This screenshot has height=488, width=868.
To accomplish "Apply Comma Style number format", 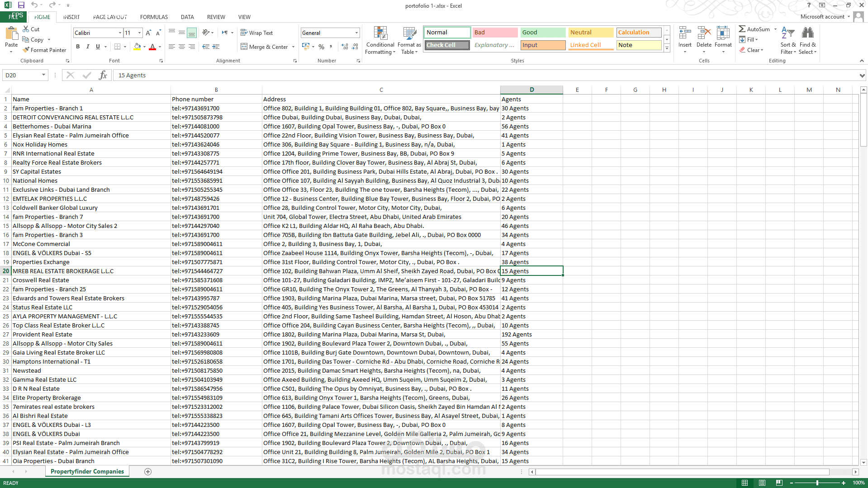I will 331,47.
